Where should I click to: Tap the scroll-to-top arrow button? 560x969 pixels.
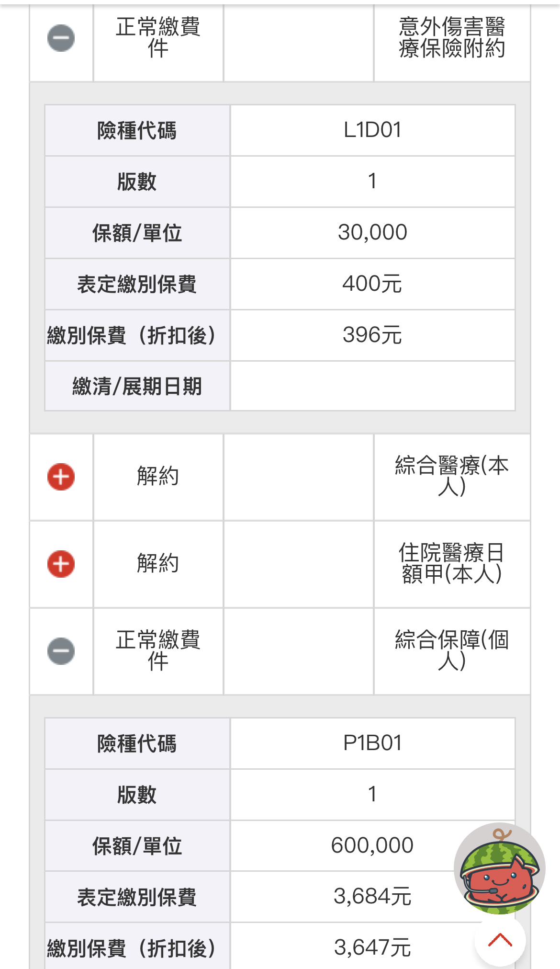tap(500, 940)
